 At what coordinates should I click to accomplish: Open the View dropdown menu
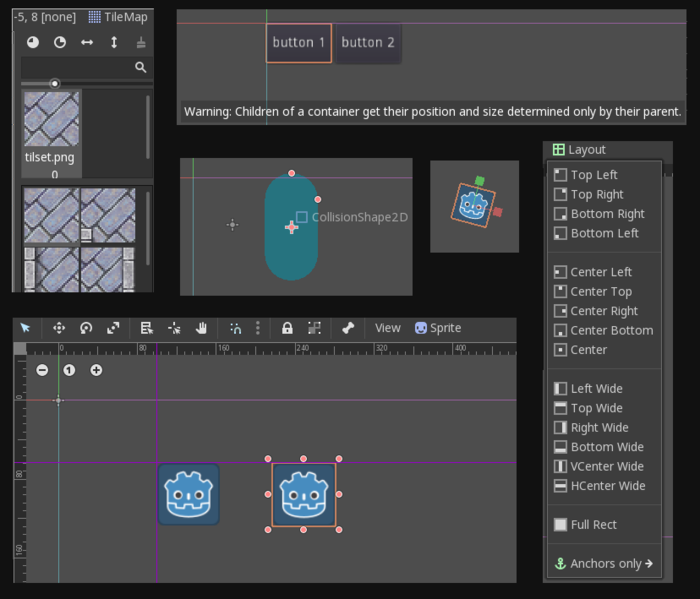(388, 328)
